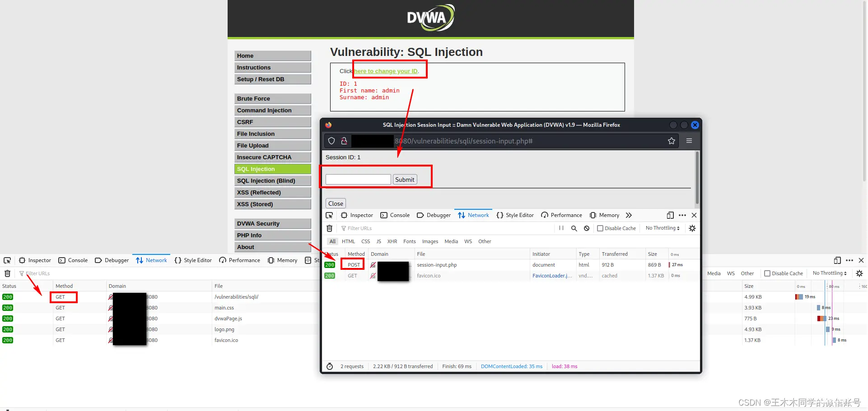
Task: Click the 23 ms waterfall bar for dvwaPage.js
Action: pos(821,319)
